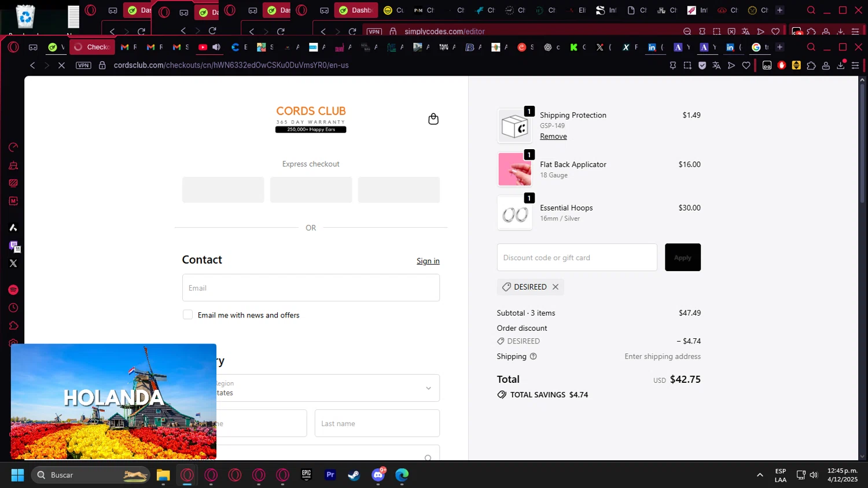Open Steam from the taskbar
Screen dimensions: 868x488
click(354, 475)
